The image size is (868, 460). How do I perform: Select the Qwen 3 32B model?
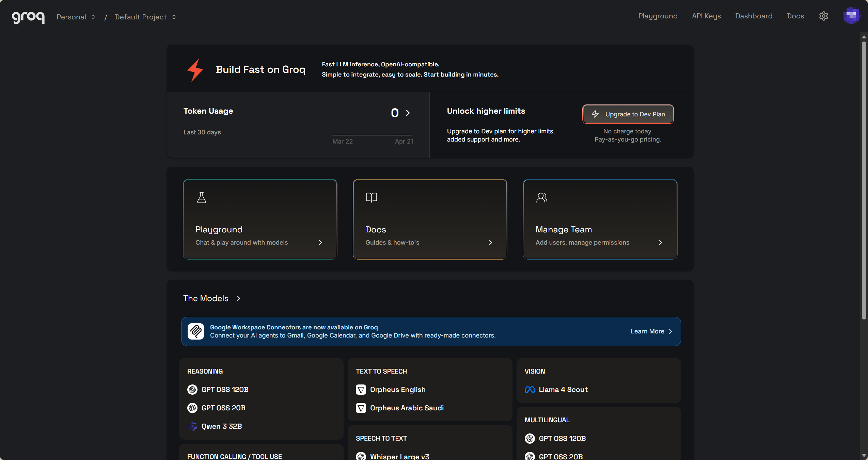[222, 426]
